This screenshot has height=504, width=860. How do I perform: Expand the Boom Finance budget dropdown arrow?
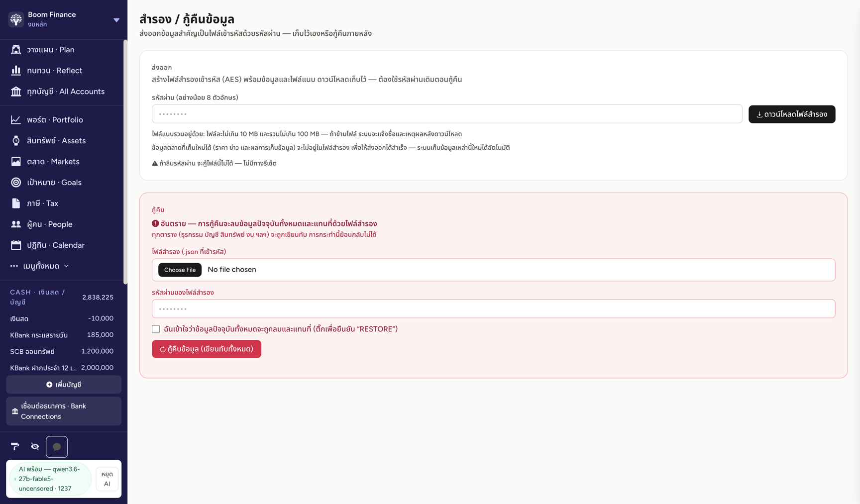coord(116,20)
